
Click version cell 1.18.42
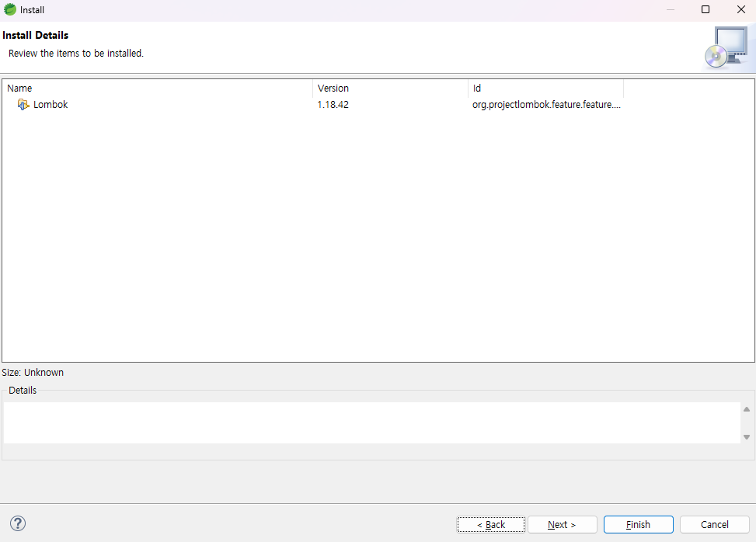click(333, 105)
